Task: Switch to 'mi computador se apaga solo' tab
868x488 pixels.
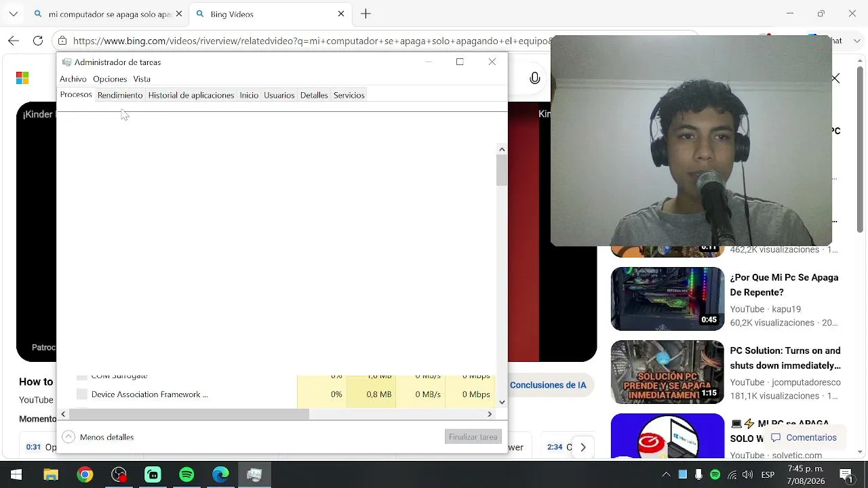Action: 107,14
